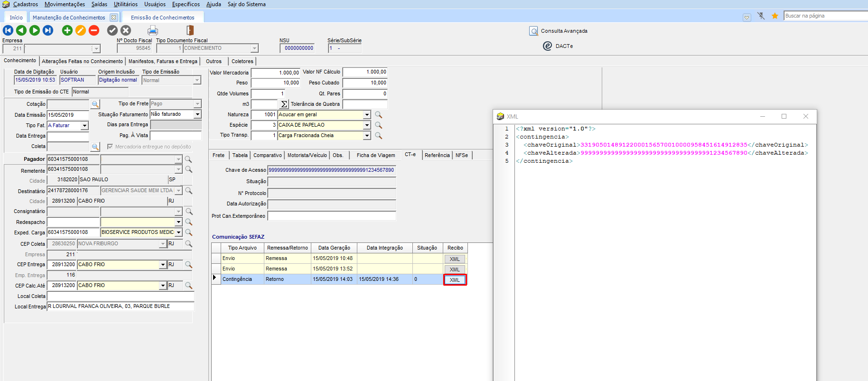Switch to the Motorista/Veículo tab

(307, 155)
